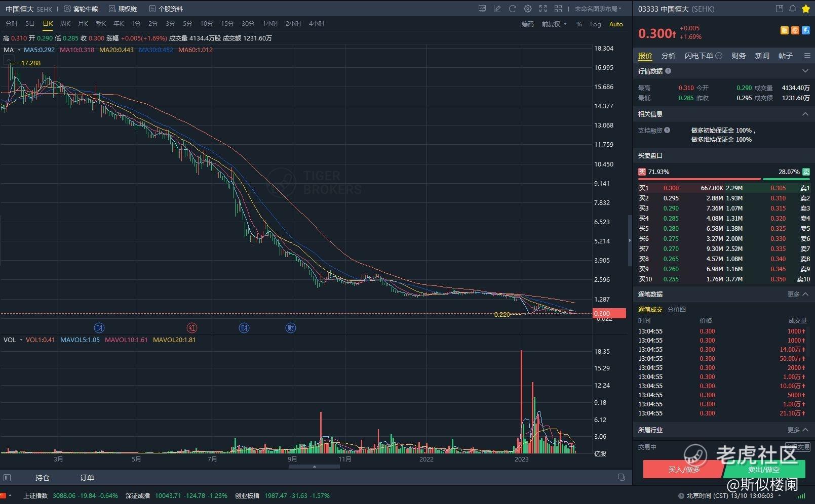
Task: Click the help icon beside 支持融资
Action: 667,130
